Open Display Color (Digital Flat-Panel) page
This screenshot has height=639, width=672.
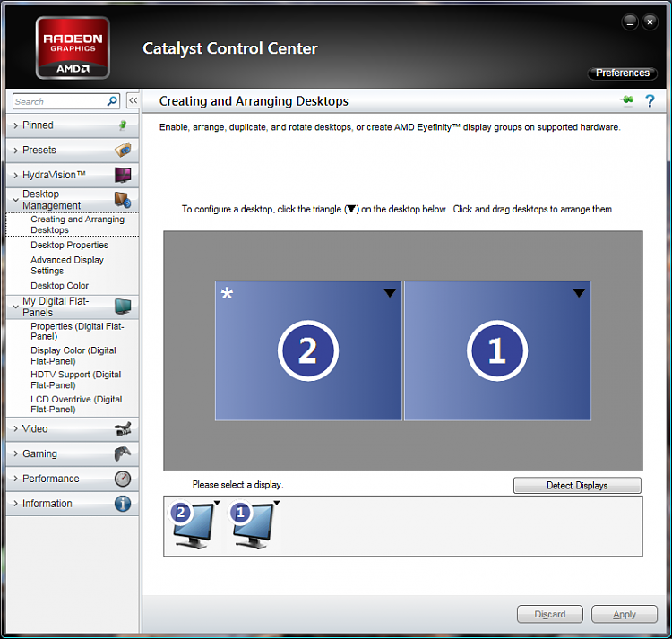pyautogui.click(x=73, y=356)
